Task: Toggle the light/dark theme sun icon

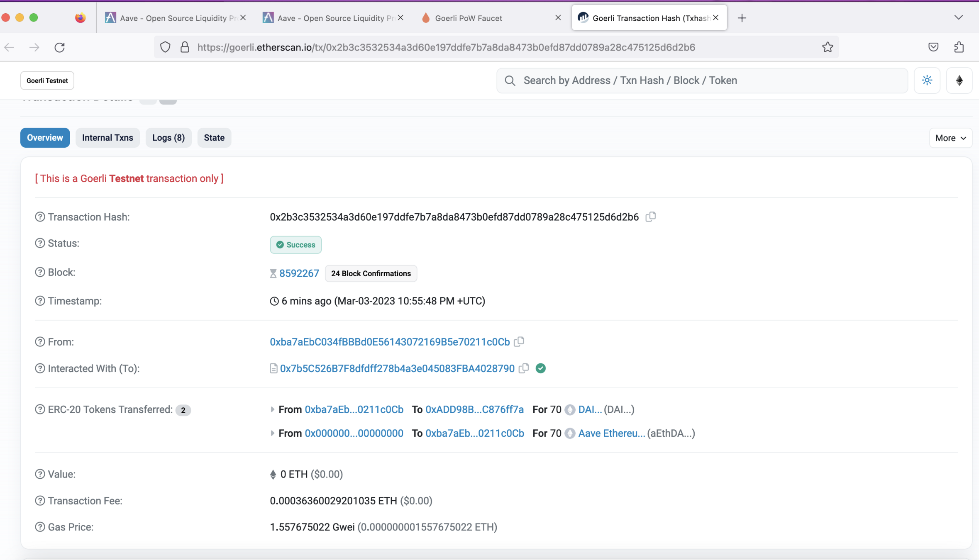Action: (x=927, y=80)
